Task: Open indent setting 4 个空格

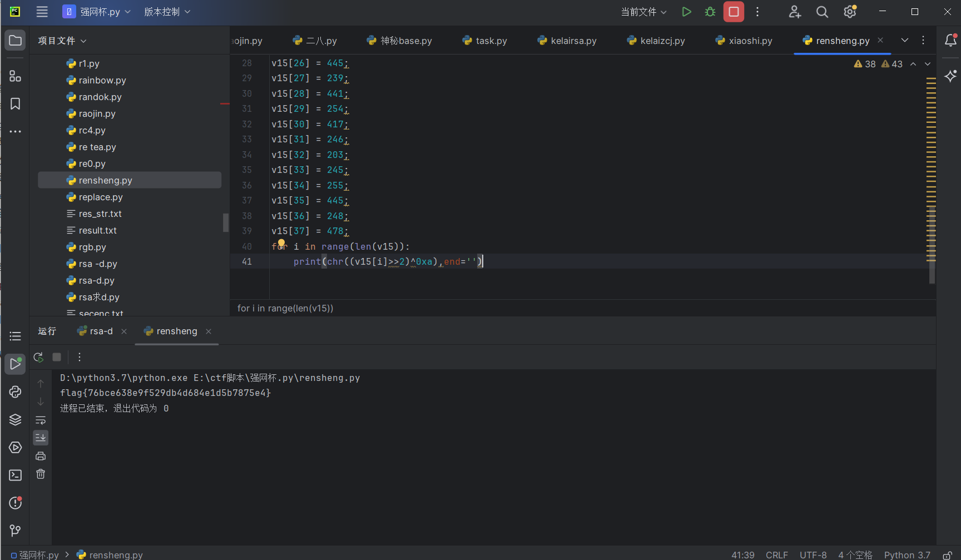Action: (855, 555)
